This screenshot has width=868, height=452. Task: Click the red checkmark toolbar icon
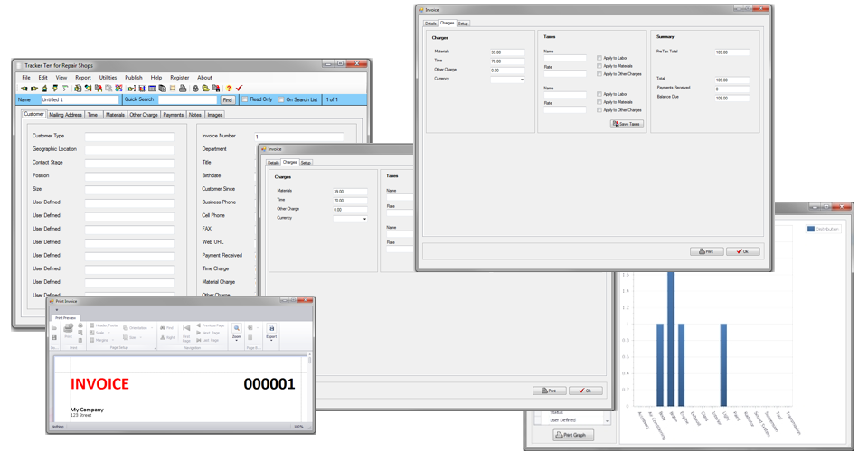tap(239, 88)
